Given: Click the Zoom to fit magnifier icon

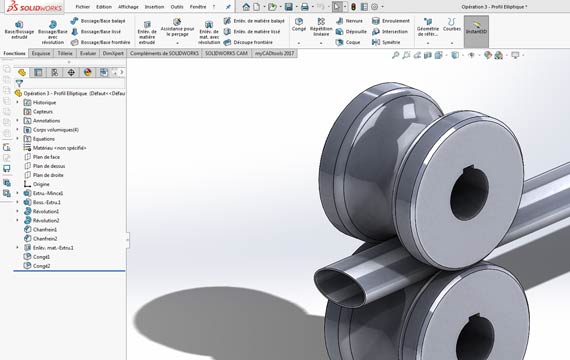Looking at the screenshot, I should [396, 55].
